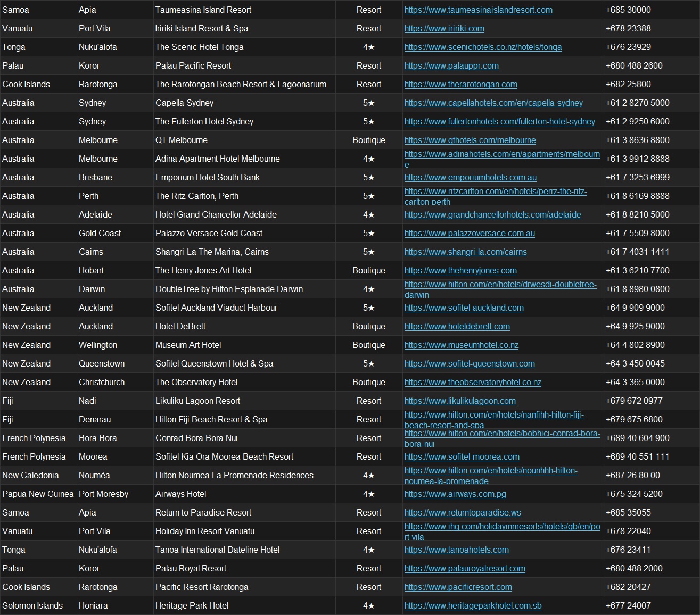700x615 pixels.
Task: Visit the qthotels.com/melbourne link
Action: (470, 140)
